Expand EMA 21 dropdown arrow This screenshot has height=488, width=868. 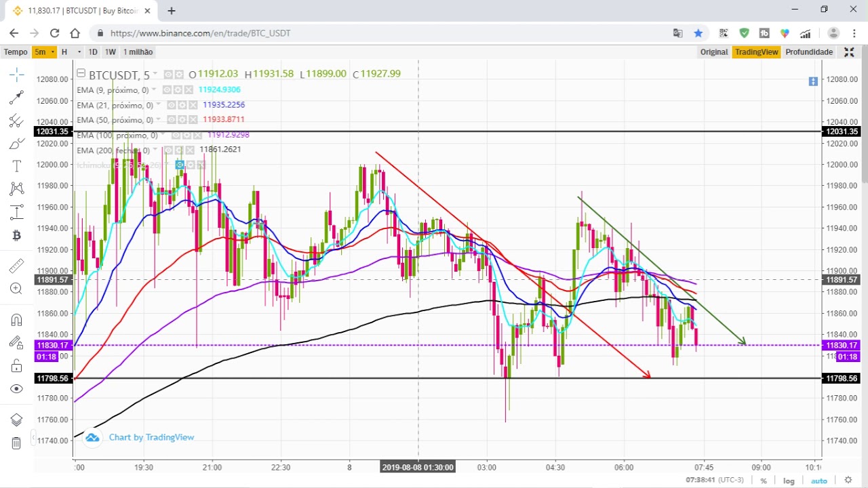pyautogui.click(x=159, y=104)
